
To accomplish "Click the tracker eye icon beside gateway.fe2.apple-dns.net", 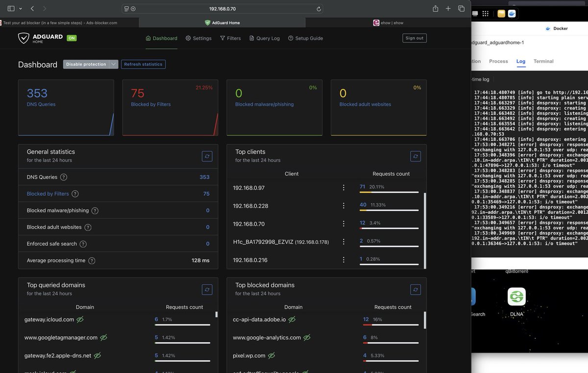I will [x=97, y=355].
